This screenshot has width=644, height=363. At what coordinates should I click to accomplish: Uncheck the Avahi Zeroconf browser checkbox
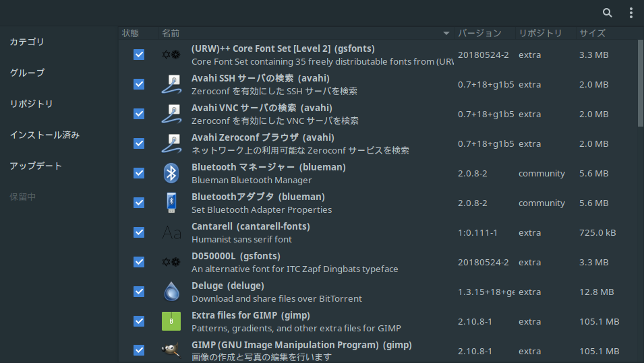click(139, 143)
